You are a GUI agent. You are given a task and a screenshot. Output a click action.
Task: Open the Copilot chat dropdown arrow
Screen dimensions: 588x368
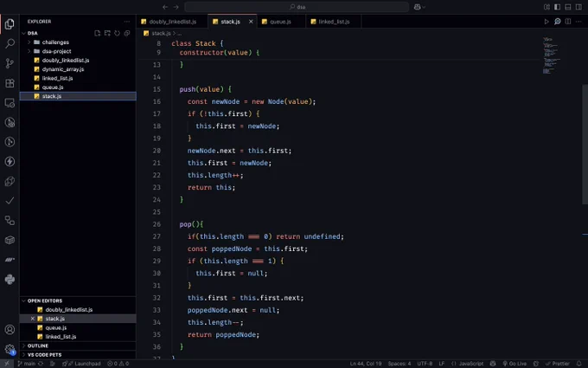(424, 7)
